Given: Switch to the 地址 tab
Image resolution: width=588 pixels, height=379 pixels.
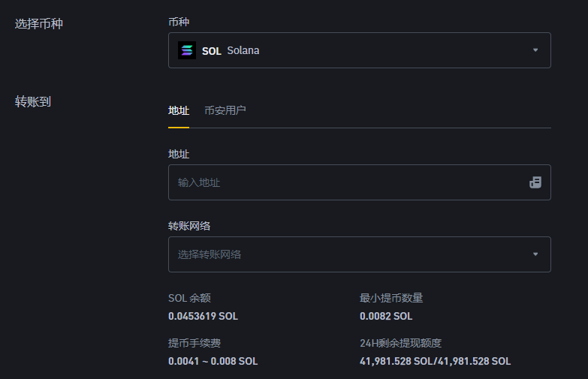Looking at the screenshot, I should pyautogui.click(x=179, y=110).
